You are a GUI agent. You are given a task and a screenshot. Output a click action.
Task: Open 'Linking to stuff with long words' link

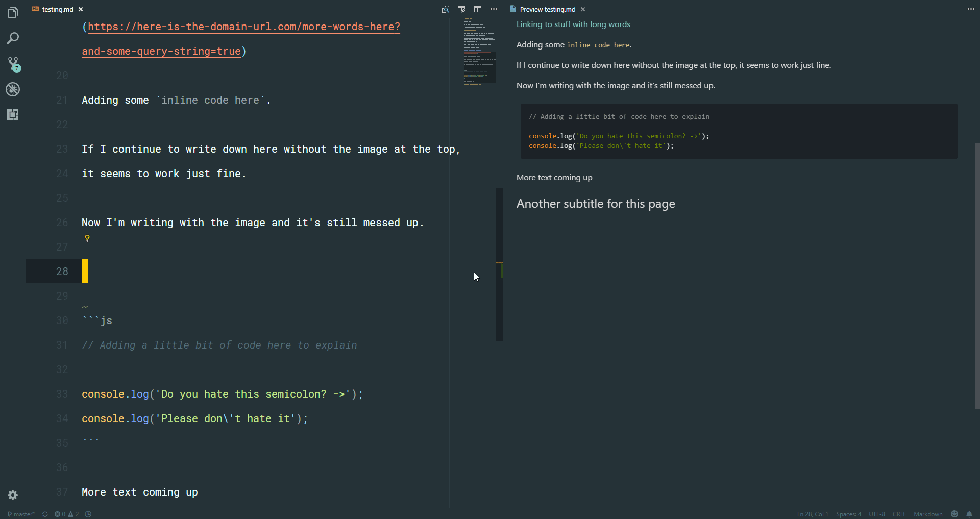(x=573, y=24)
